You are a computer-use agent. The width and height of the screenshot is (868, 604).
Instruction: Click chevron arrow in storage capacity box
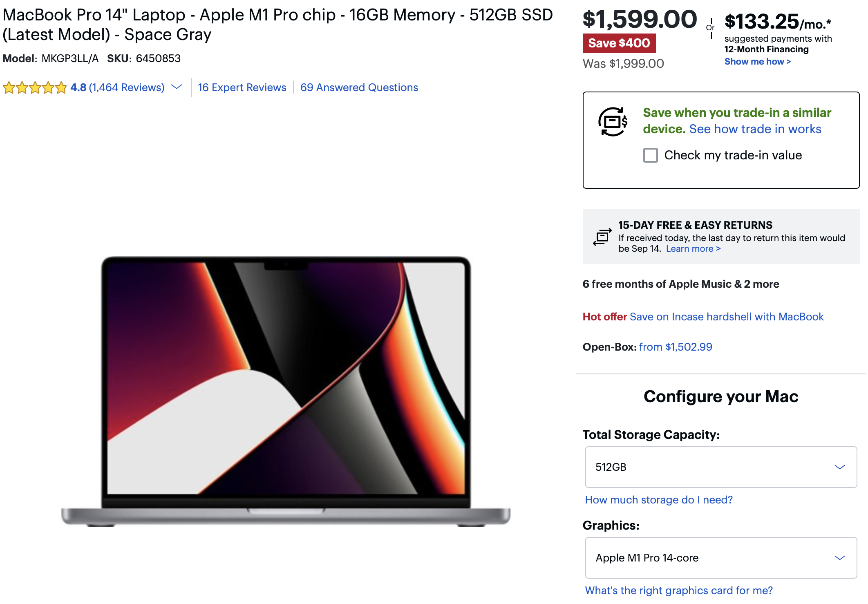pos(839,467)
